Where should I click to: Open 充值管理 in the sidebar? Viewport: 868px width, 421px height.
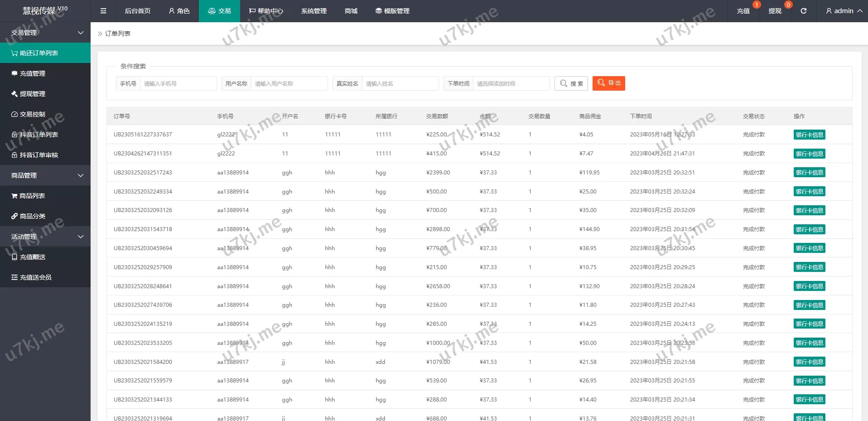click(33, 73)
